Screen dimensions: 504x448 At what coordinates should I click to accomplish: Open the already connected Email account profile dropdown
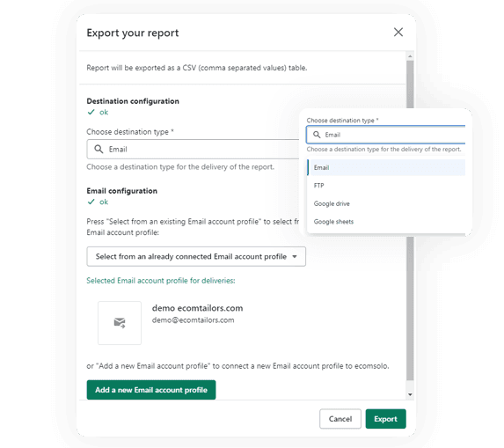(x=196, y=257)
